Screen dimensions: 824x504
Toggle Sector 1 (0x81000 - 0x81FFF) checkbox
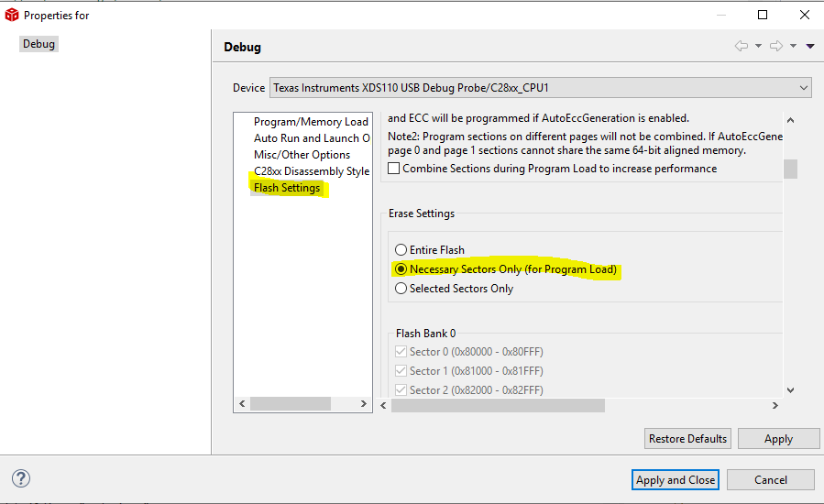pos(401,371)
